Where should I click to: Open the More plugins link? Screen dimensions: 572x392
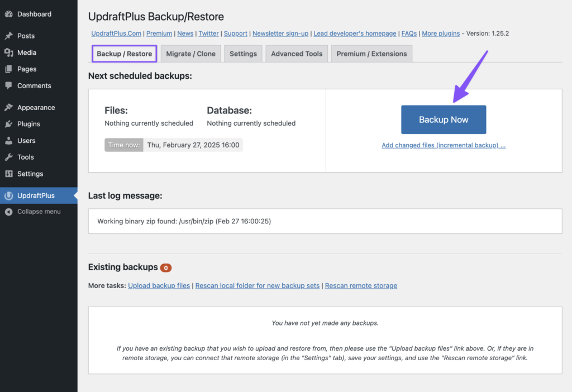tap(441, 34)
